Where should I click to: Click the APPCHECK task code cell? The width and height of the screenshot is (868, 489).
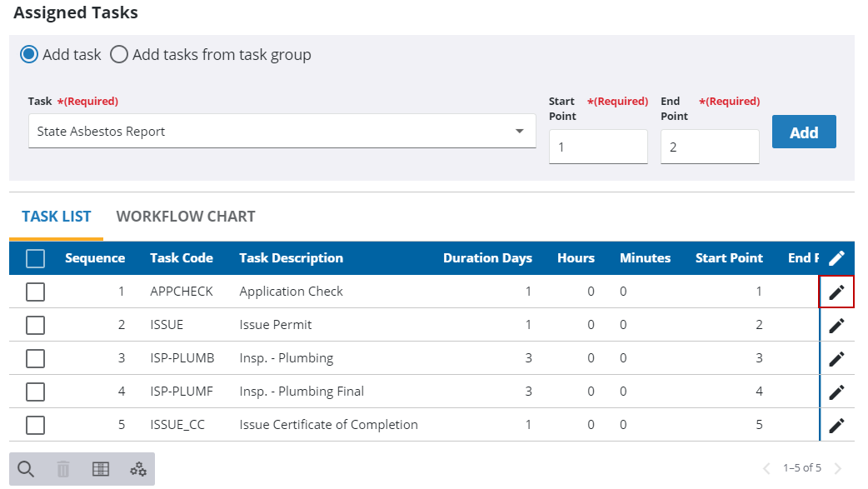pos(182,292)
